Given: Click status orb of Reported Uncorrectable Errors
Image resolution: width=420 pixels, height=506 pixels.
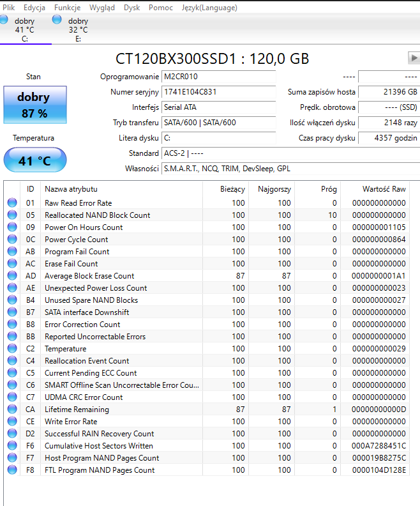Looking at the screenshot, I should tap(12, 336).
